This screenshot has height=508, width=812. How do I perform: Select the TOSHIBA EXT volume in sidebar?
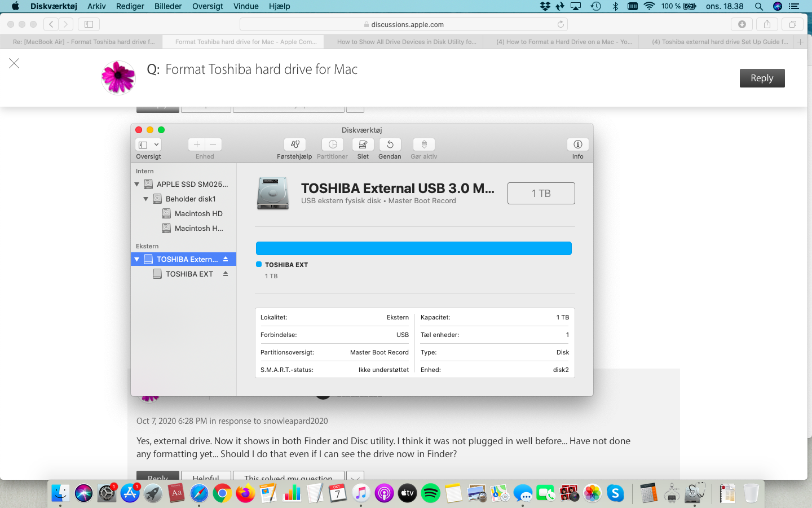click(184, 274)
